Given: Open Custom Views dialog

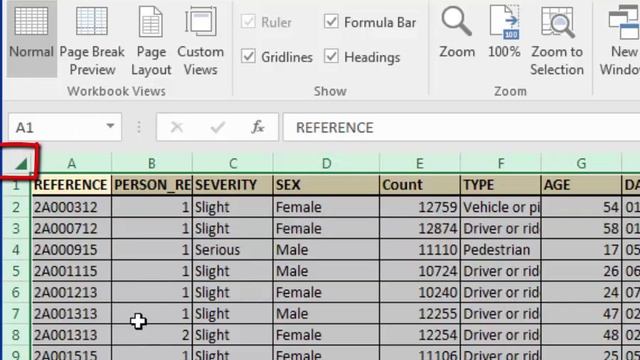Looking at the screenshot, I should 200,39.
